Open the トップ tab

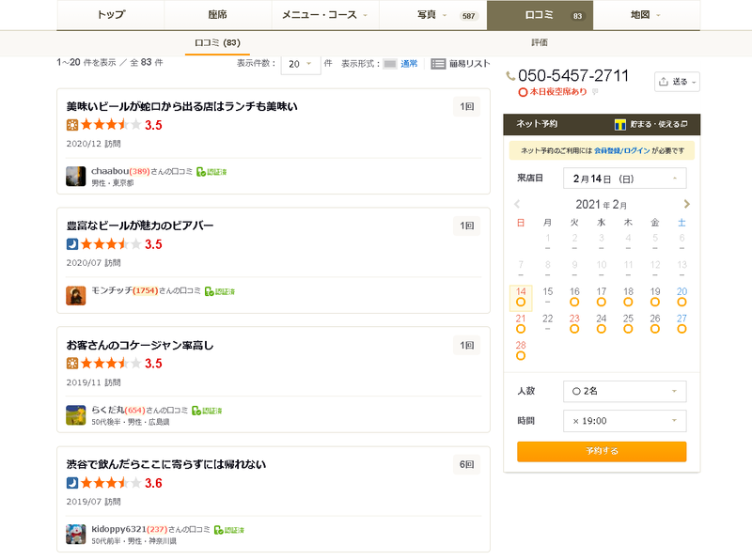point(111,15)
